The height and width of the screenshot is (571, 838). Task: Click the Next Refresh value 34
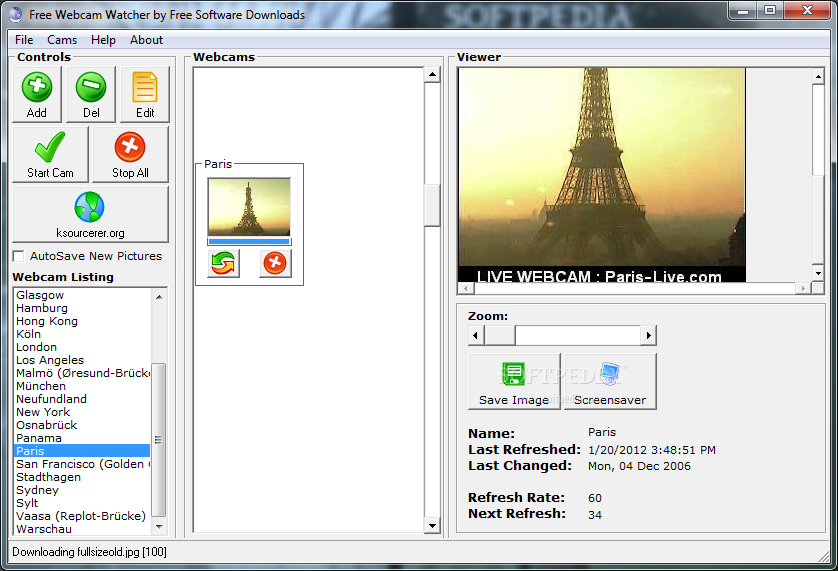[x=595, y=515]
